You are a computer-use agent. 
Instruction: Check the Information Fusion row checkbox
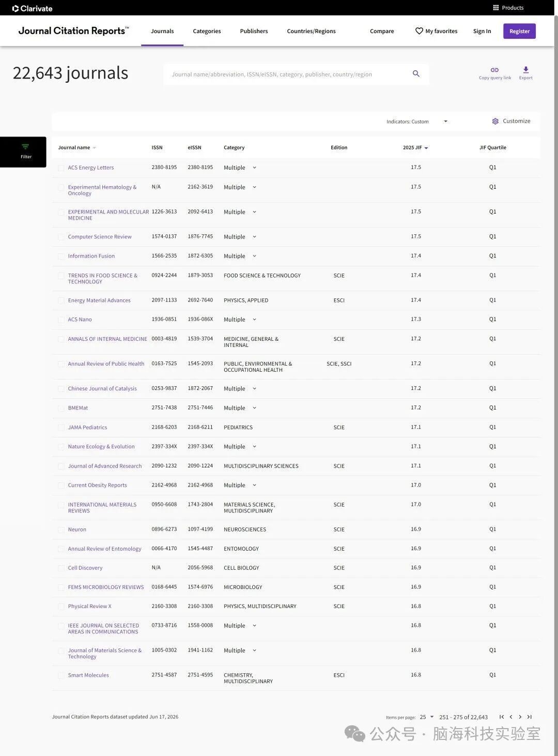point(61,256)
